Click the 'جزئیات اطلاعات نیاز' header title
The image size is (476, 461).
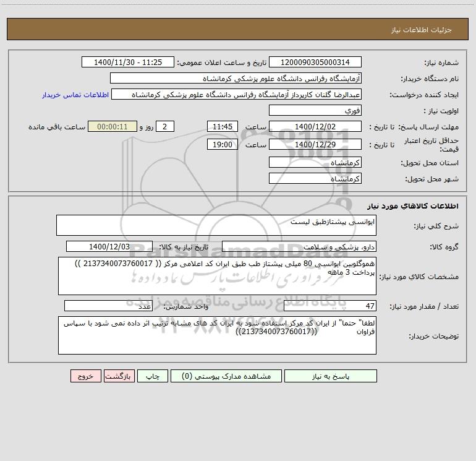pyautogui.click(x=422, y=30)
